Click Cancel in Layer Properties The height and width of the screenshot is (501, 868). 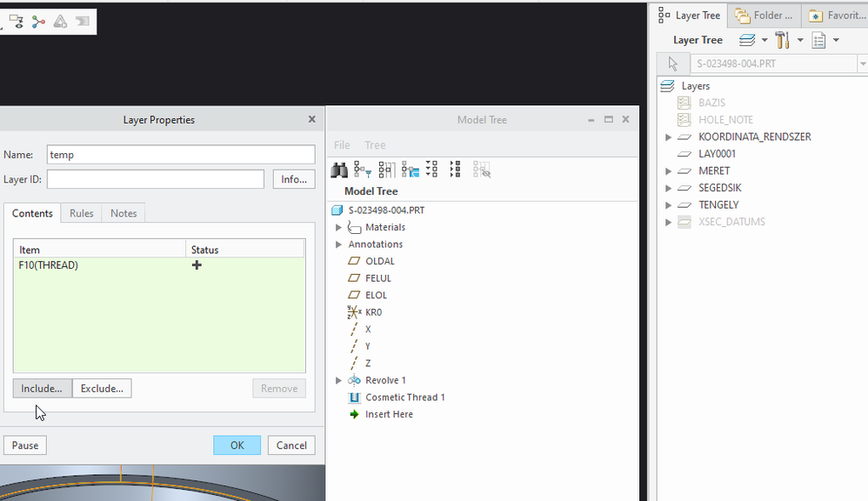pyautogui.click(x=291, y=445)
